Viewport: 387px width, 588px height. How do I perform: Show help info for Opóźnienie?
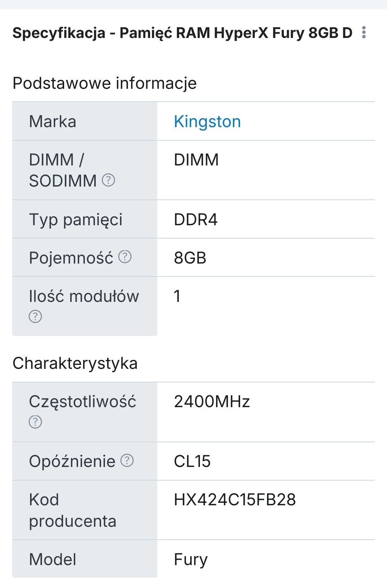(x=127, y=461)
